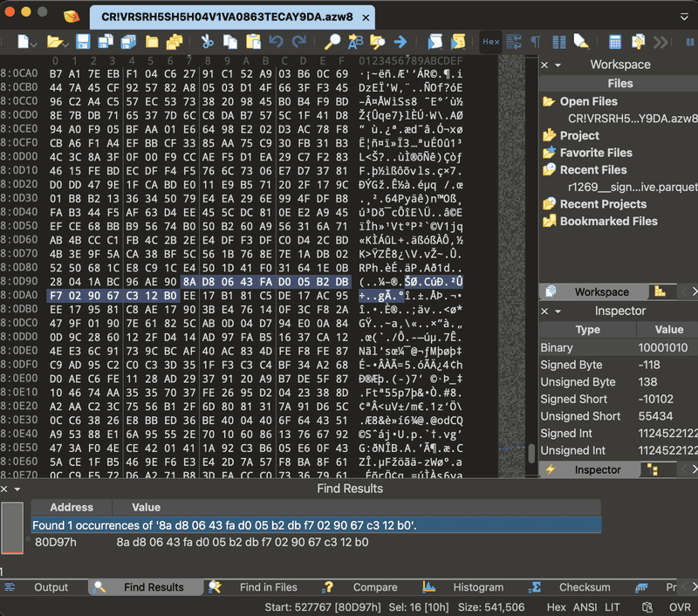Open the Find Results panel options arrow
This screenshot has width=698, height=616.
(17, 489)
